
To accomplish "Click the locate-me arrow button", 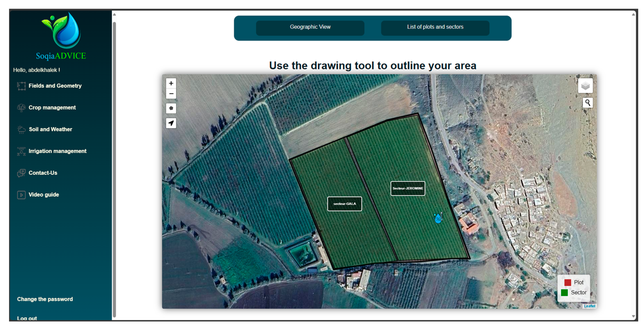I will click(x=171, y=123).
